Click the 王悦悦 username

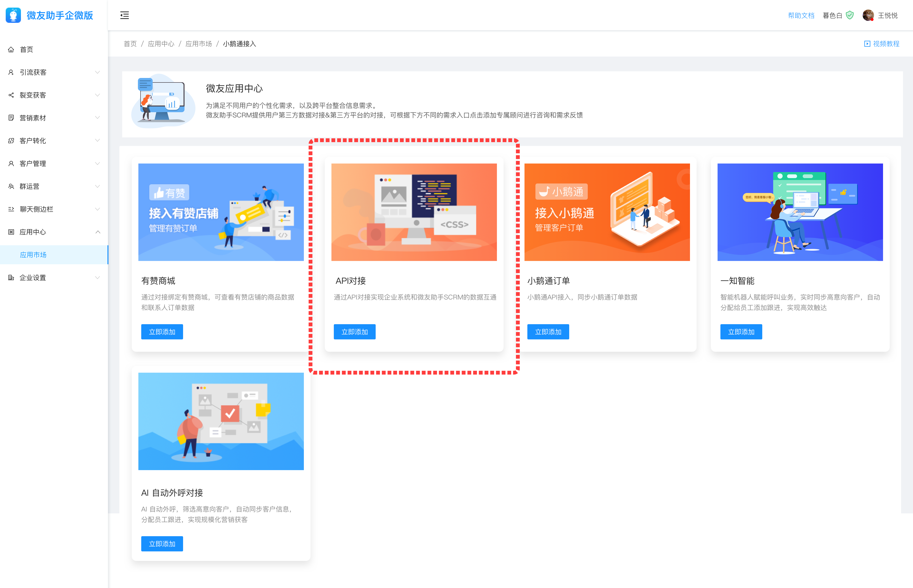(x=888, y=15)
